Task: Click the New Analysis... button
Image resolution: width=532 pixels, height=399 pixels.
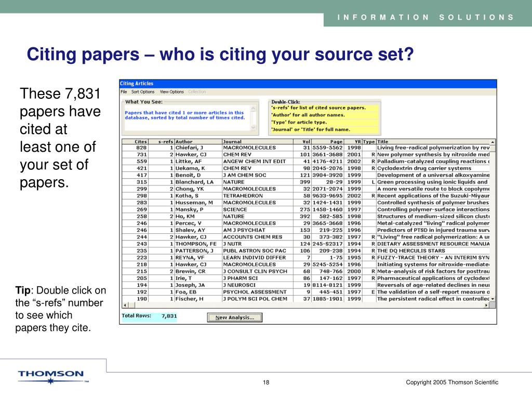Action: coord(235,317)
